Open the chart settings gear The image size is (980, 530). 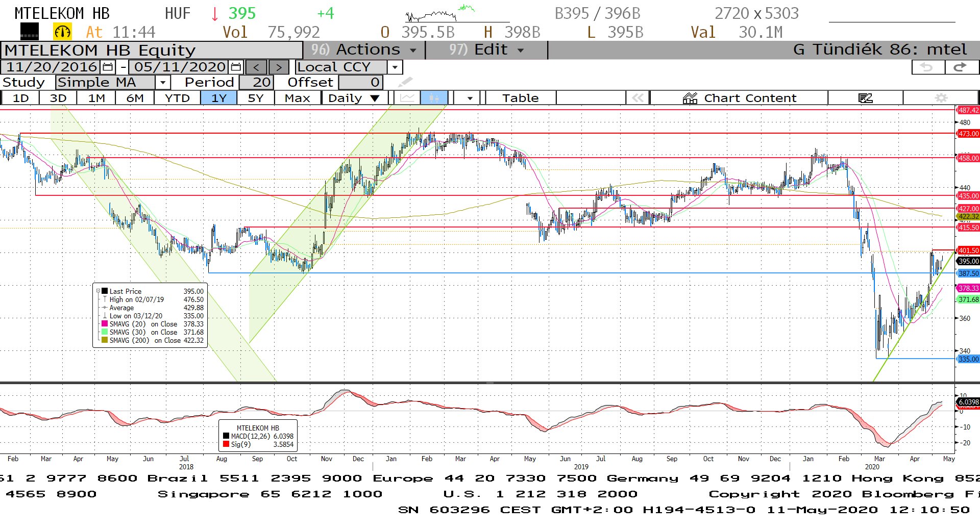pos(941,97)
